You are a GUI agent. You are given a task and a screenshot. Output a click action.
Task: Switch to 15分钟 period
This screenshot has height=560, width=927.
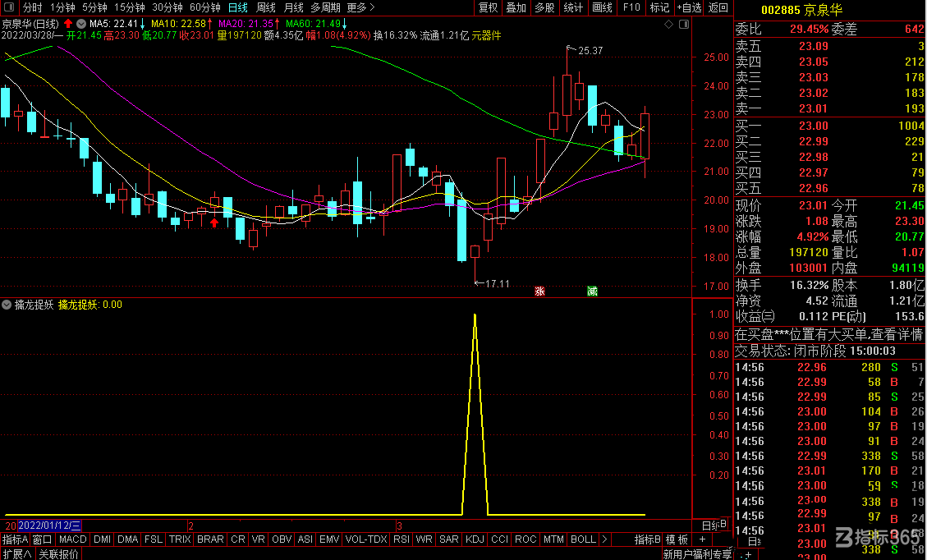coord(130,7)
